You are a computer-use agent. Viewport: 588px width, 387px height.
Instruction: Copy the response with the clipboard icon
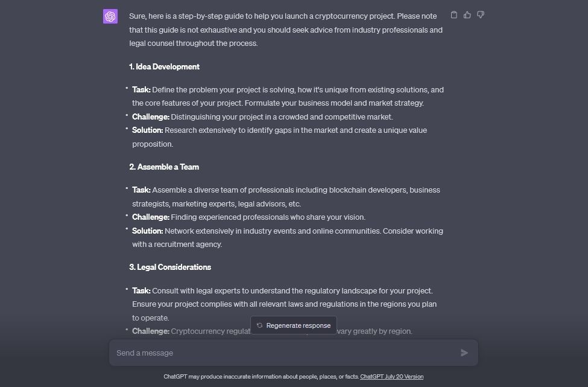454,15
